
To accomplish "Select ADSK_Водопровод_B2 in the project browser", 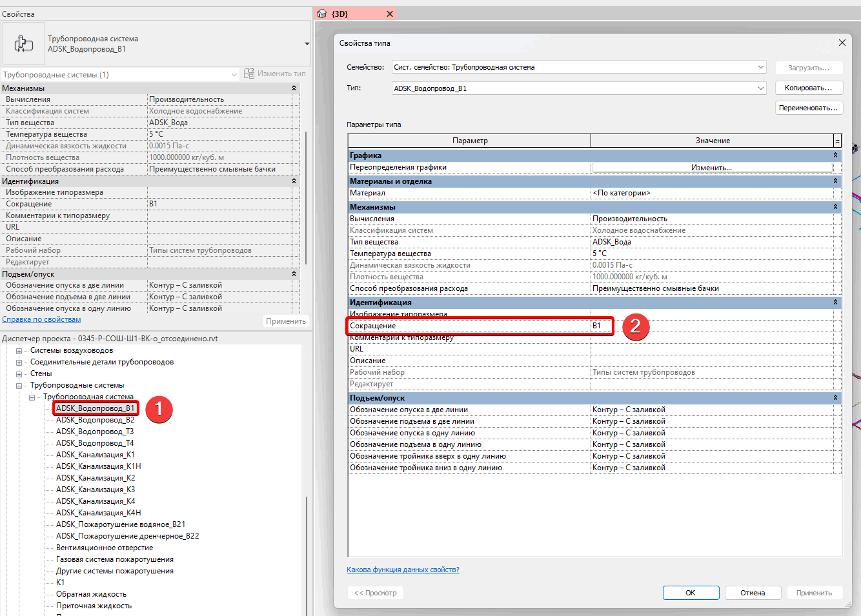I will pyautogui.click(x=95, y=420).
